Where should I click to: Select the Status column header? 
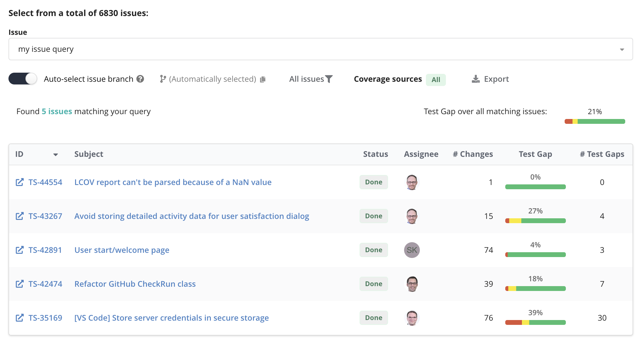375,154
